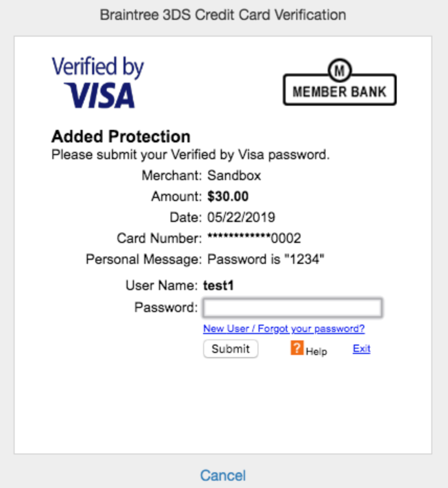Click the circled M emblem above Member Bank
This screenshot has width=448, height=488.
tap(339, 69)
